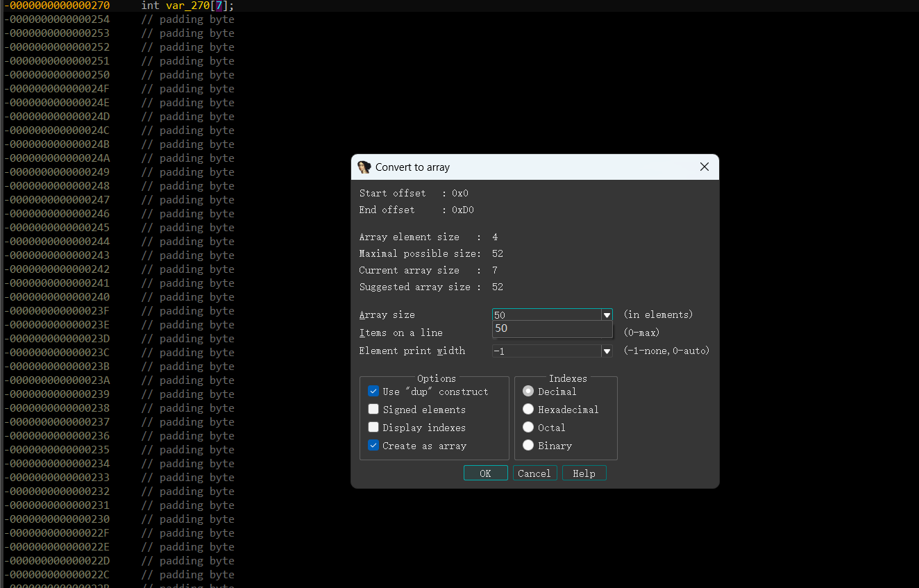Enable the Signed elements checkbox
Viewport: 919px width, 588px height.
(373, 410)
